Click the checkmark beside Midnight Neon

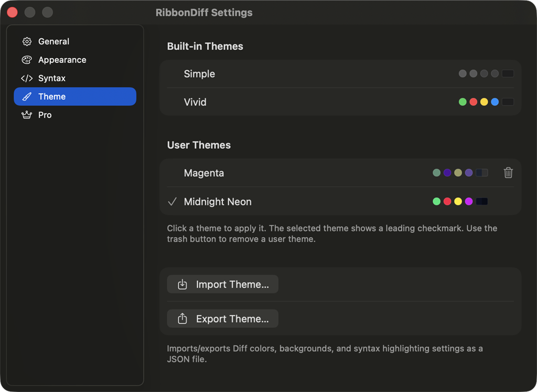tap(171, 201)
